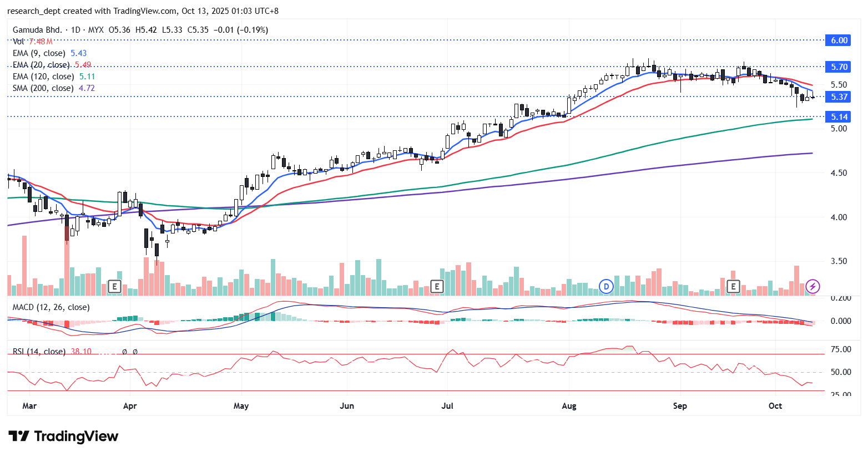Screen dimensions: 868x457
Task: Select the EMA (9, close) indicator legend
Action: click(x=39, y=53)
